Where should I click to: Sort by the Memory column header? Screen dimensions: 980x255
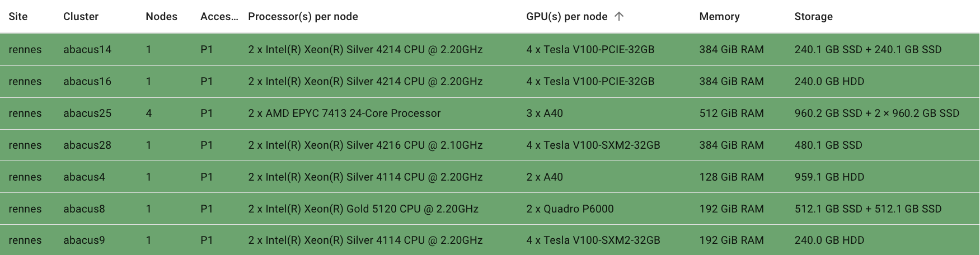[x=719, y=17]
